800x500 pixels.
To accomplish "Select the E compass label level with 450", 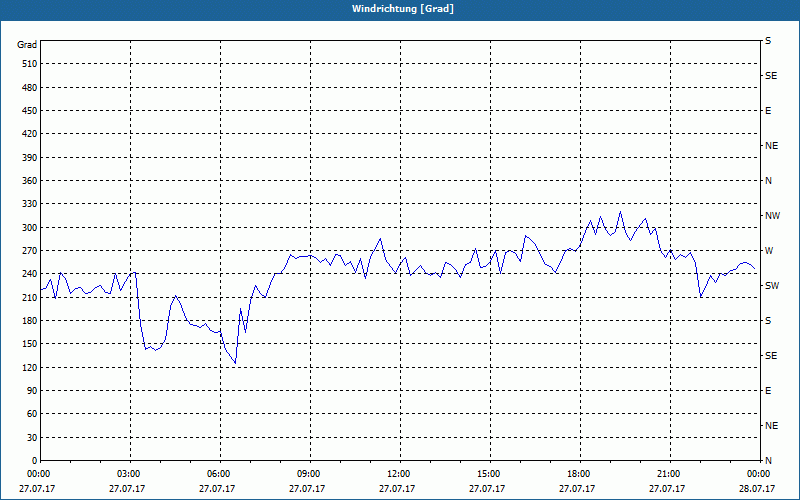I will (x=768, y=111).
